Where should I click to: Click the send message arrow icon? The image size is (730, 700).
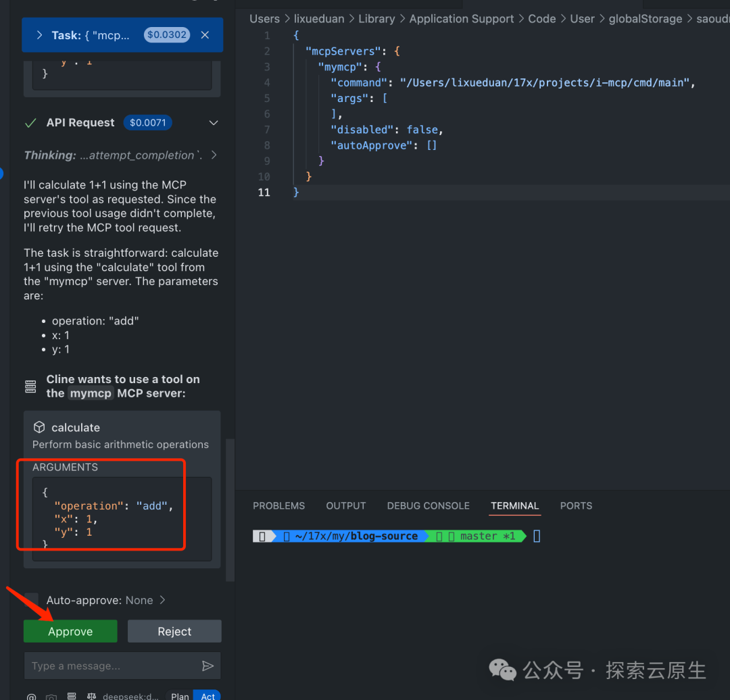pos(208,666)
